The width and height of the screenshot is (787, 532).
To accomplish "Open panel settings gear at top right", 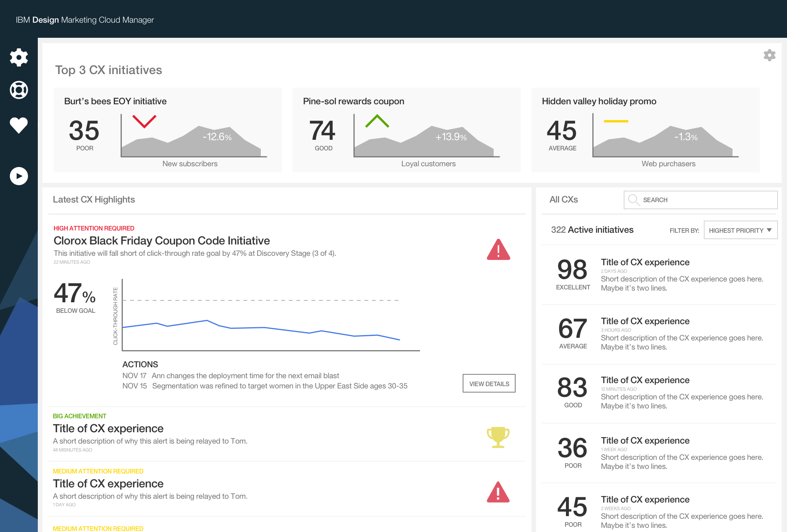I will 769,55.
